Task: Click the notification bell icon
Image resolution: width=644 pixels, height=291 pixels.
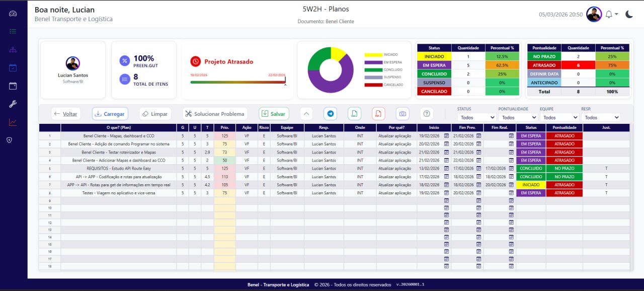Action: coord(609,15)
